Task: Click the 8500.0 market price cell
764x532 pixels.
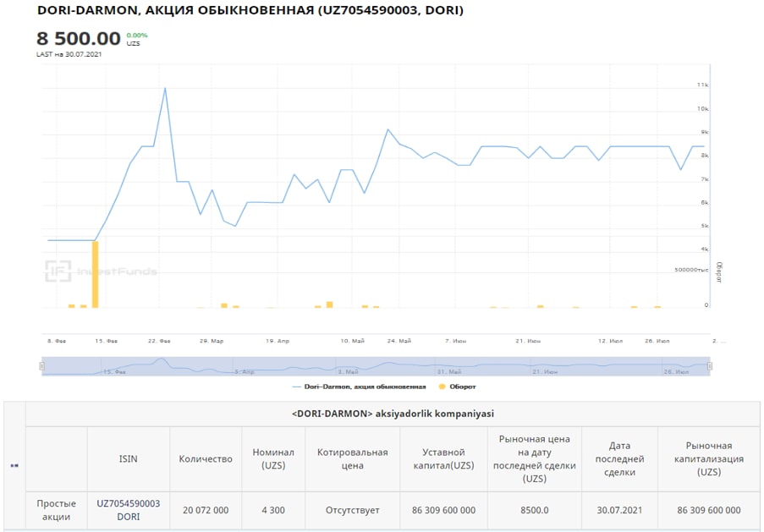Action: 535,510
